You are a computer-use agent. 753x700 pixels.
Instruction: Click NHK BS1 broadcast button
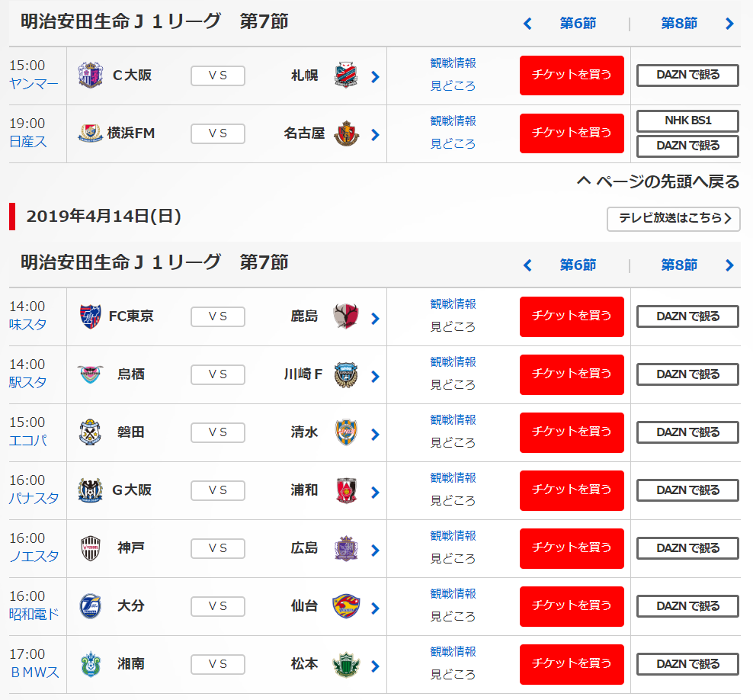687,121
